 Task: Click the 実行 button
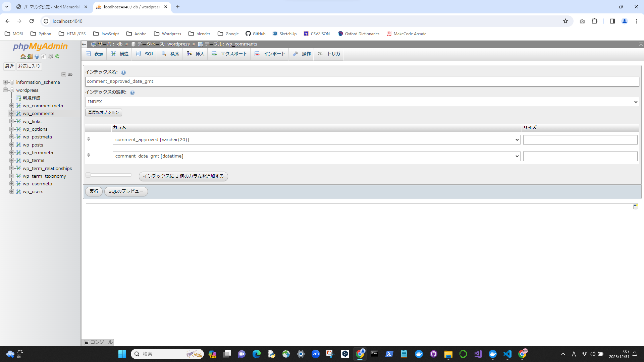click(94, 191)
